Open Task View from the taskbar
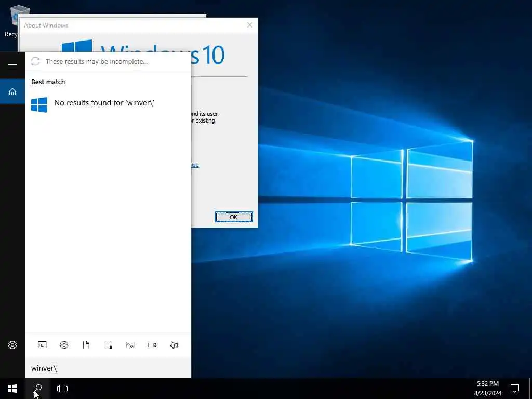The image size is (532, 399). 62,389
